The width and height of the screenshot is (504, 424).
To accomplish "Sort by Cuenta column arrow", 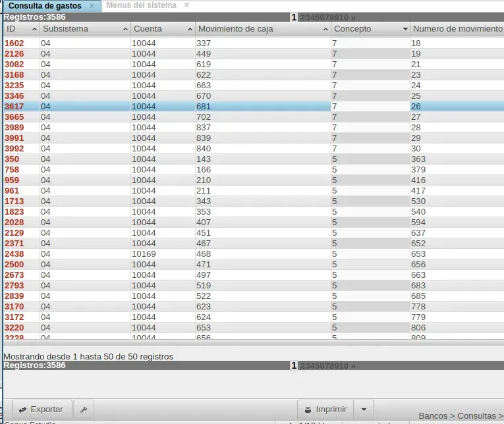I will 190,30.
